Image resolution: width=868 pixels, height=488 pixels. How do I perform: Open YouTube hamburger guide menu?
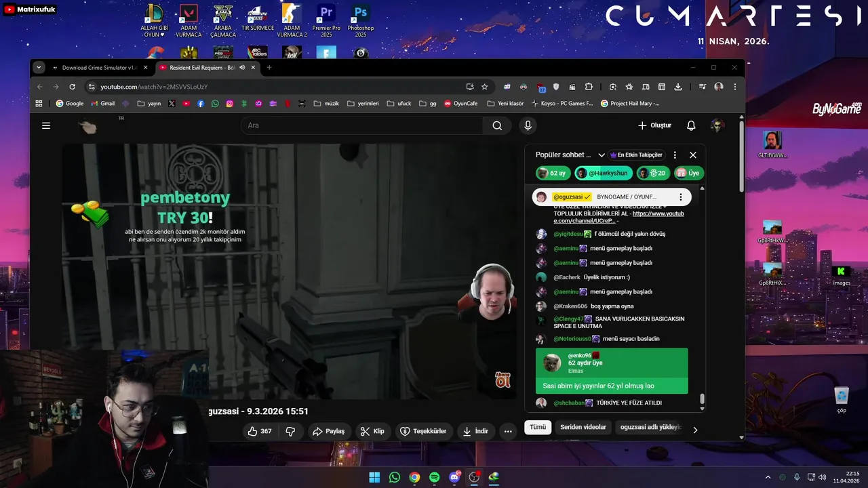(x=46, y=125)
